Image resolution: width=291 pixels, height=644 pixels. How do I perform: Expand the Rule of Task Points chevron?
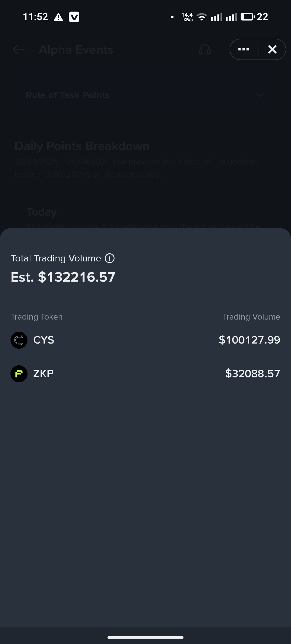(x=259, y=95)
